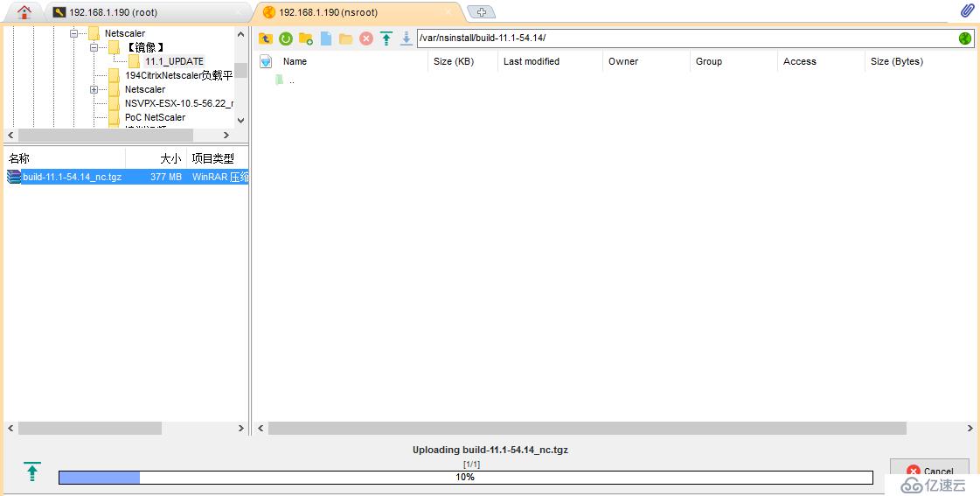Click the red delete icon
The height and width of the screenshot is (496, 980).
click(366, 38)
